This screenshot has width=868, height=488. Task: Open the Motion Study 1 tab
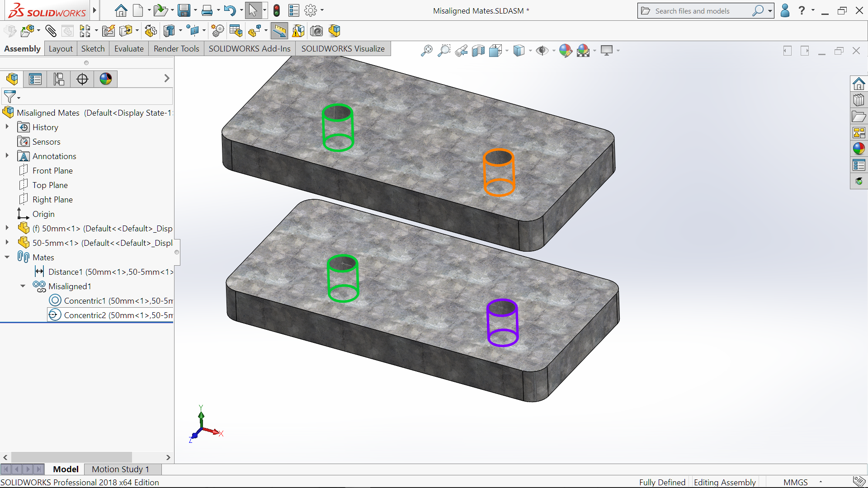[x=120, y=469]
